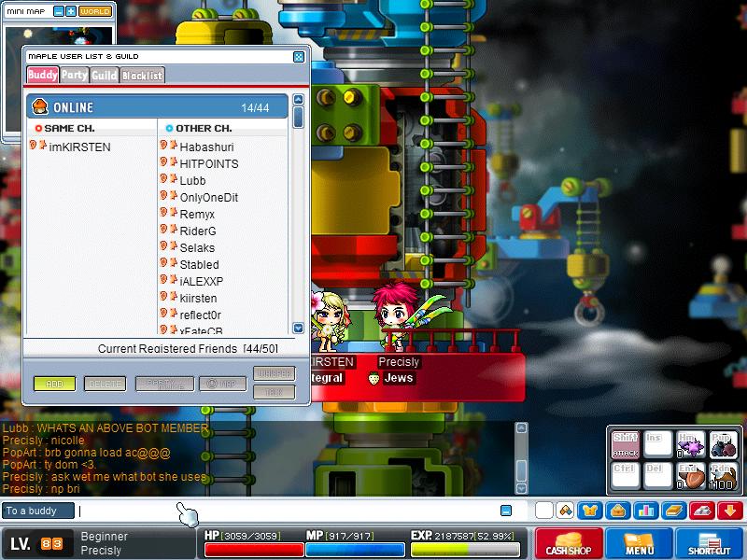747x560 pixels.
Task: Click the WHISPER button
Action: coord(275,373)
